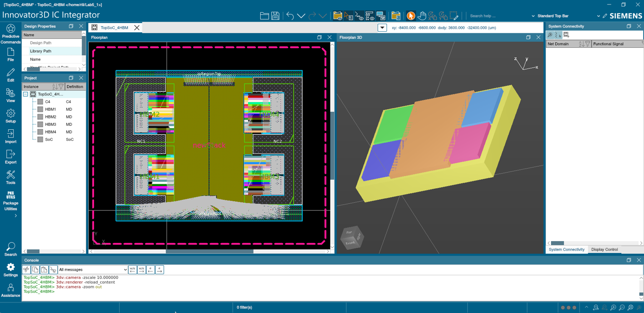Toggle pin on the Floorplan panel

point(319,37)
